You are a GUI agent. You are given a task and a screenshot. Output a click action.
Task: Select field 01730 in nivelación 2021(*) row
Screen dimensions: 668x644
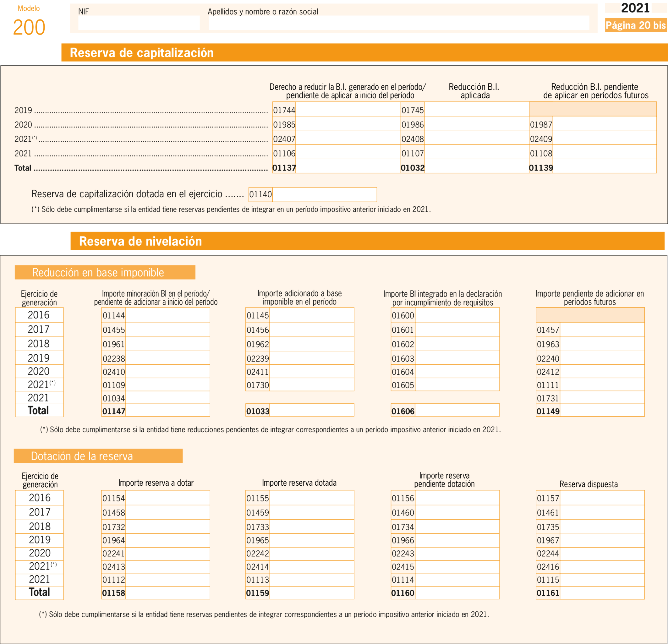click(312, 384)
